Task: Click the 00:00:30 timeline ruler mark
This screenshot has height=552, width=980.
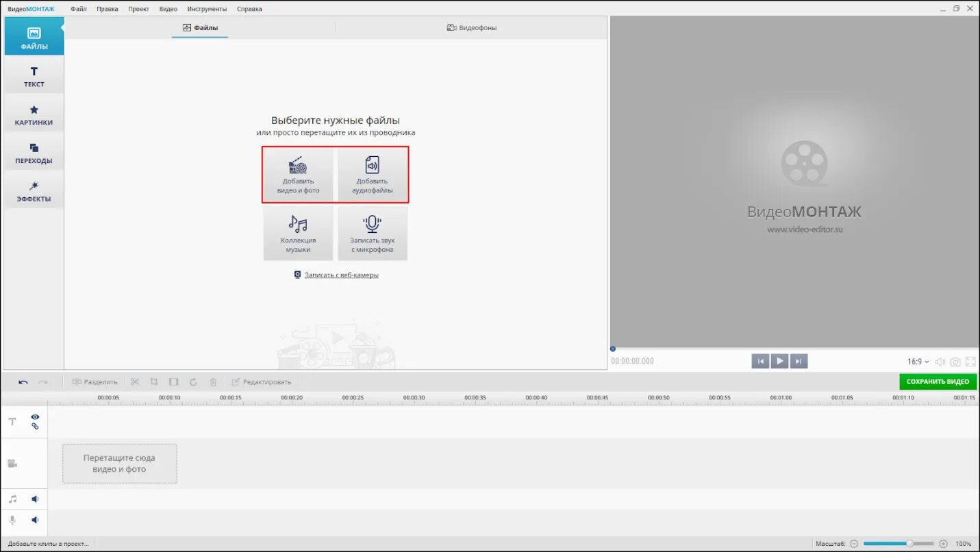Action: tap(414, 397)
